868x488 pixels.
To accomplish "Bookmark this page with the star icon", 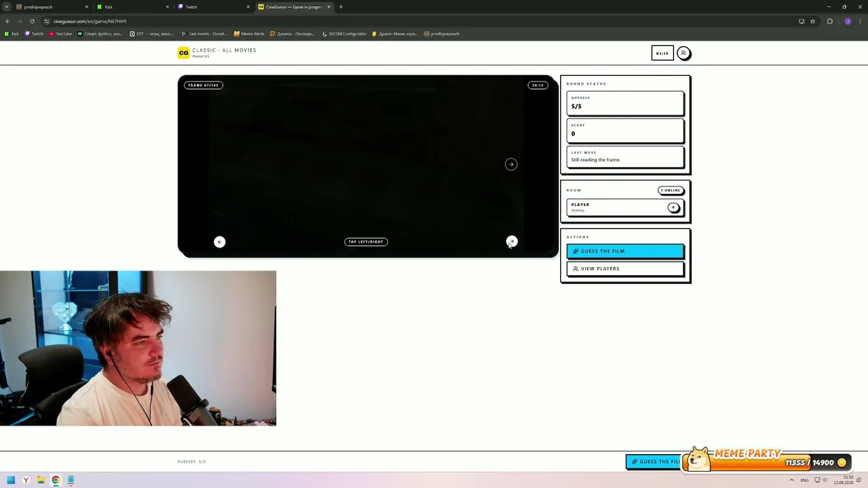I will tap(812, 21).
